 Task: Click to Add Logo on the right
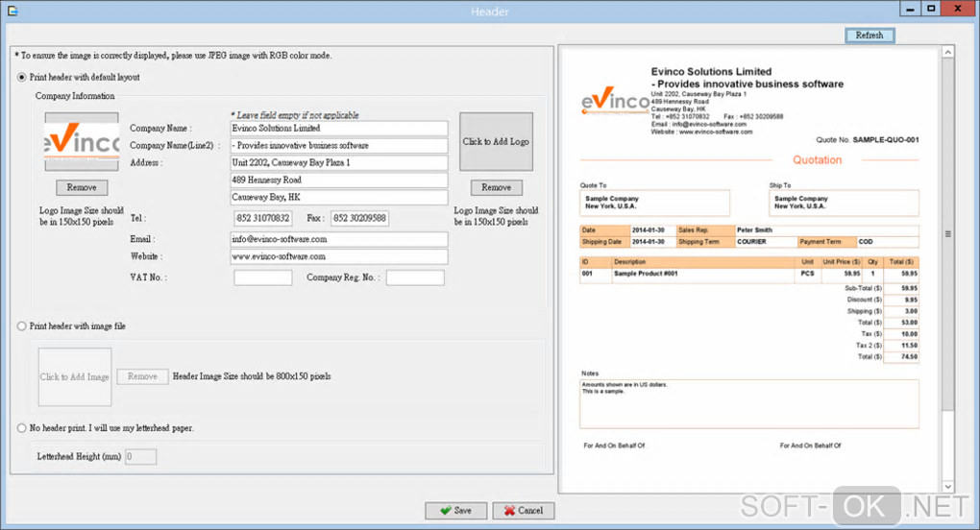click(x=497, y=142)
